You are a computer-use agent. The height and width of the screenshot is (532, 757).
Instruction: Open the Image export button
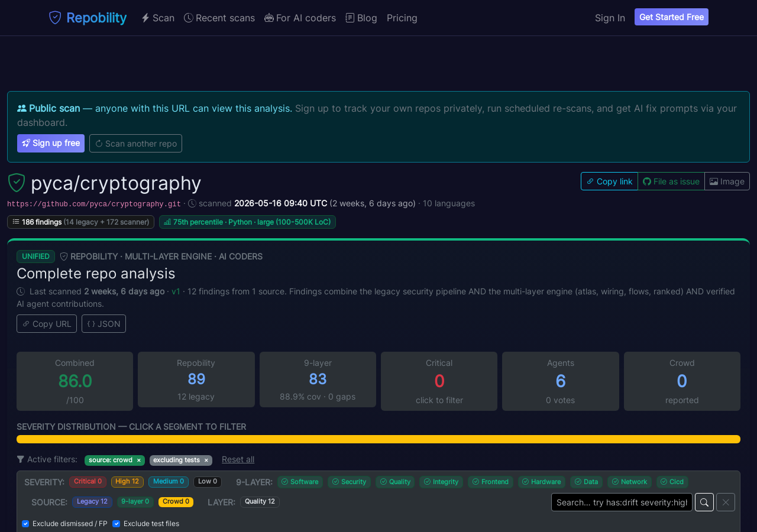pos(727,181)
